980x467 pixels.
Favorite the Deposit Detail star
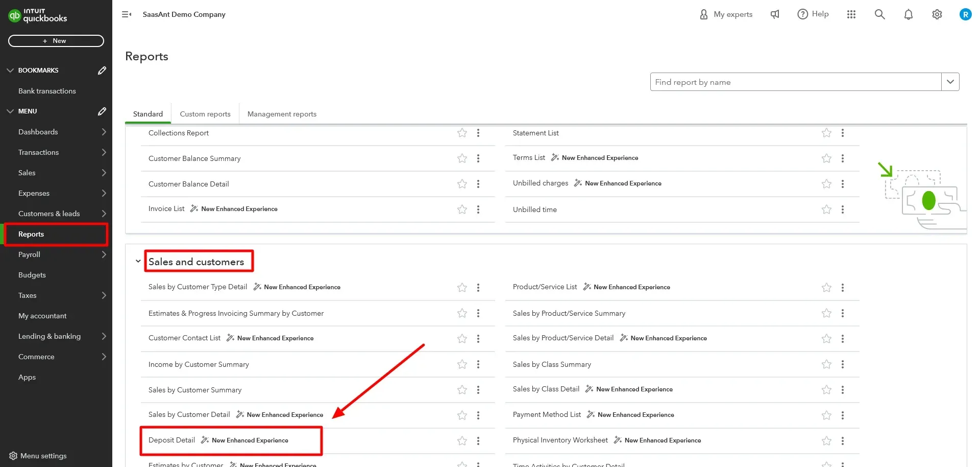(x=462, y=441)
